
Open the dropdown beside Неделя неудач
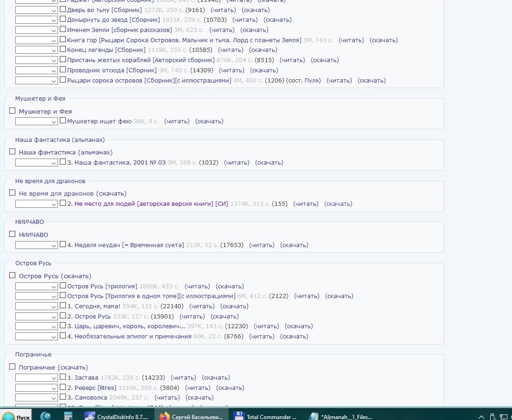click(37, 245)
